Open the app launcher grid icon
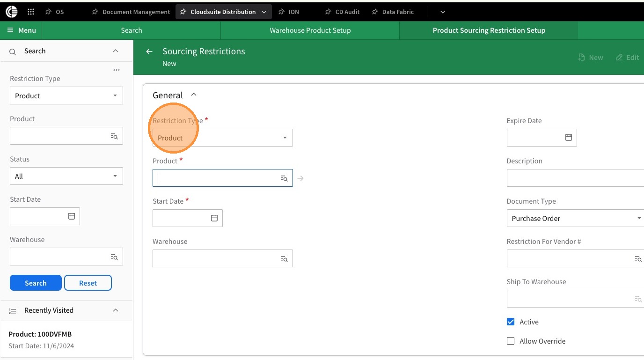644x360 pixels. click(31, 12)
